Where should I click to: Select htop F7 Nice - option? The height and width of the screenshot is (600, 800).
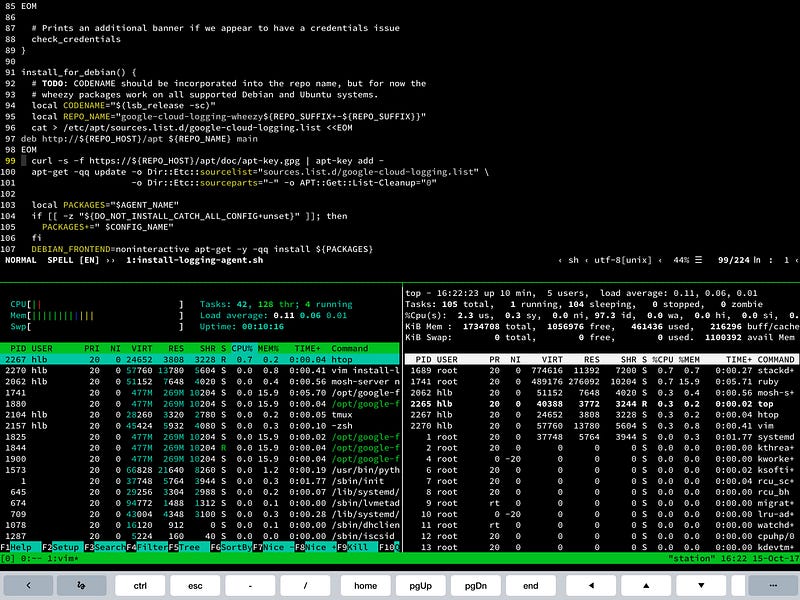[x=273, y=547]
